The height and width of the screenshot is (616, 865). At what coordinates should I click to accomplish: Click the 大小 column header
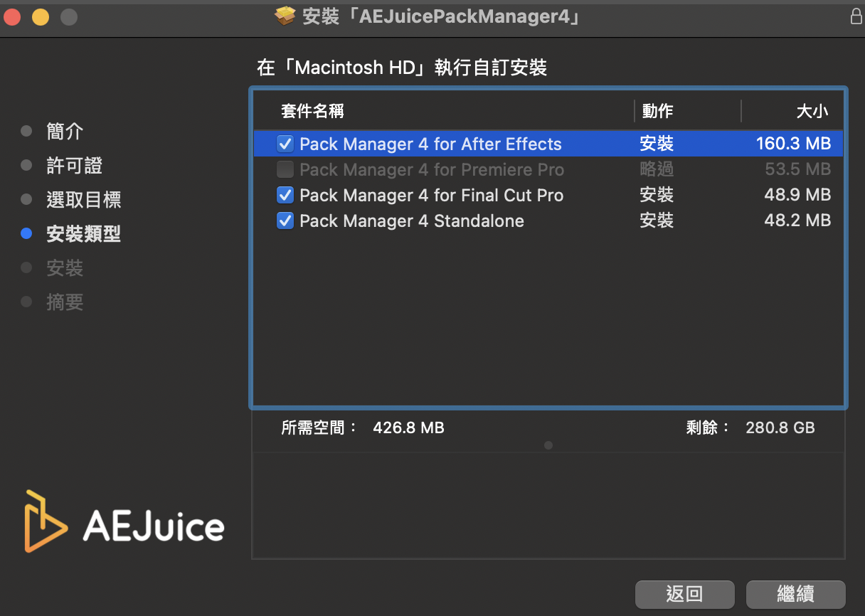812,111
